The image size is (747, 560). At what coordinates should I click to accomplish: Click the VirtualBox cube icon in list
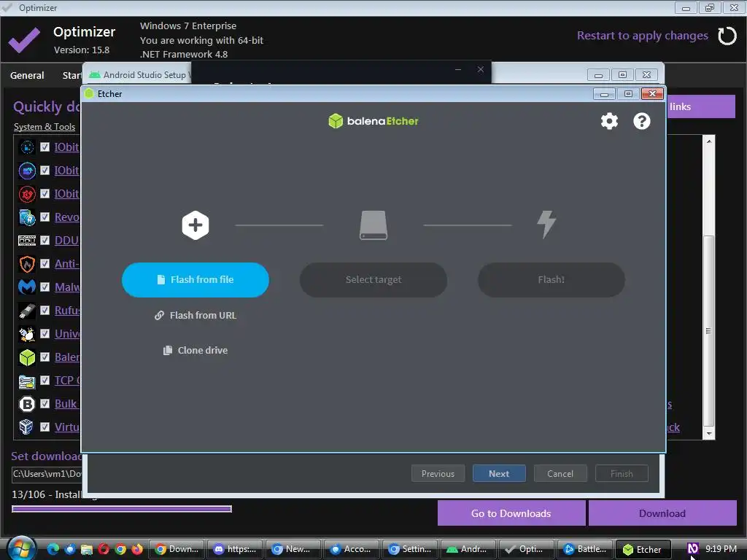pos(27,427)
